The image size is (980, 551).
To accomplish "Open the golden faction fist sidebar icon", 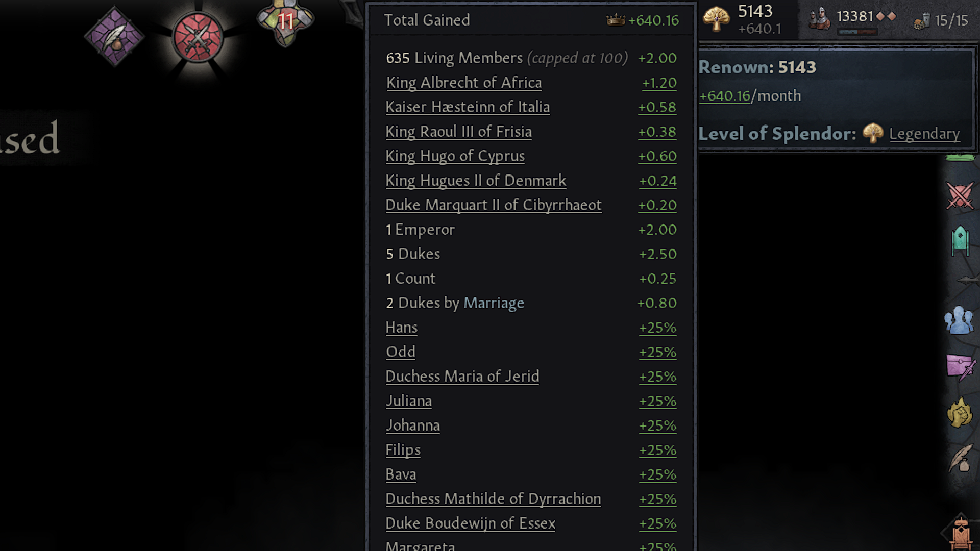I will tap(960, 412).
